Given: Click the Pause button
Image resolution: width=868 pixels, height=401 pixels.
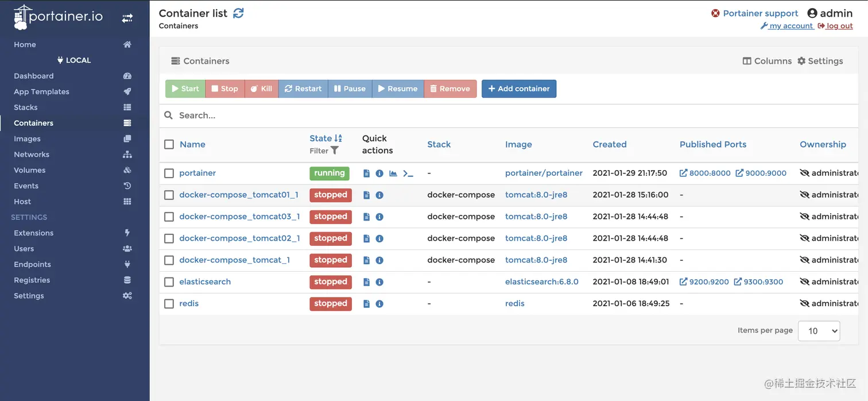Looking at the screenshot, I should pos(350,88).
